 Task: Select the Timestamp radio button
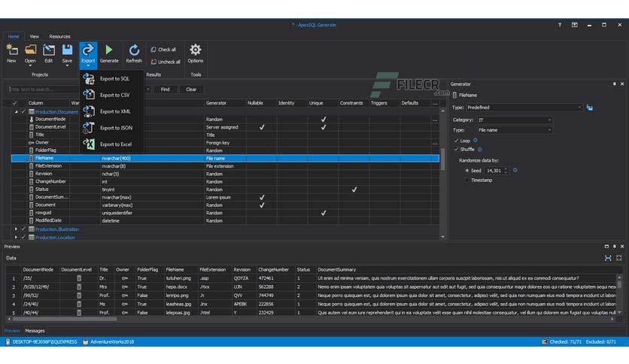tap(467, 180)
